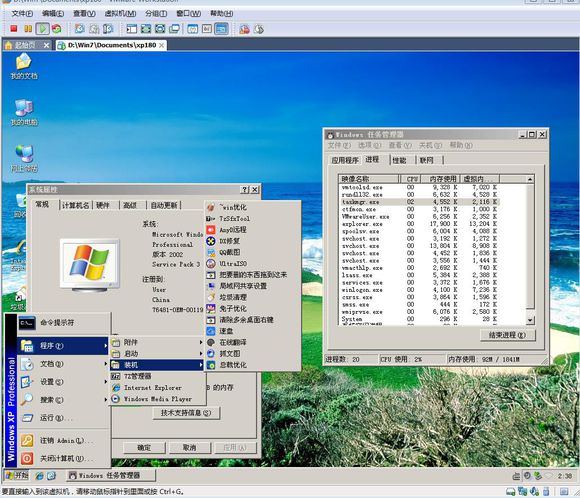Open the 虚拟机(M) menu in VMware
The width and height of the screenshot is (580, 498).
120,14
